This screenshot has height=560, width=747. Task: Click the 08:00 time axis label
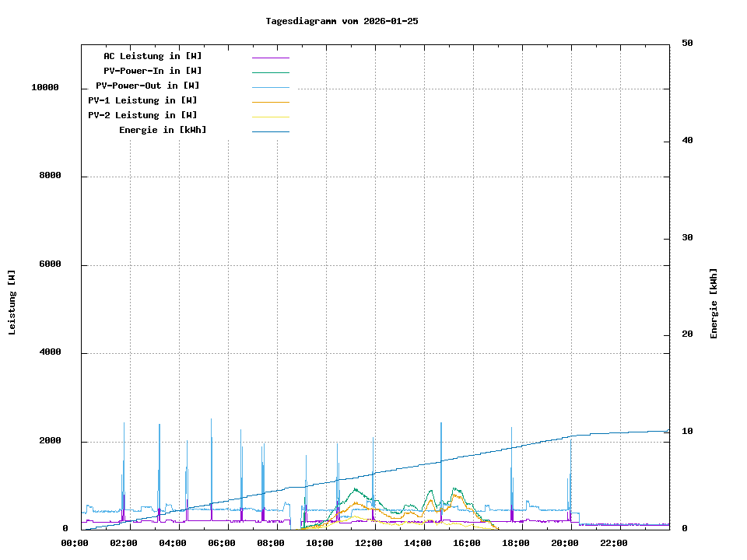click(272, 543)
